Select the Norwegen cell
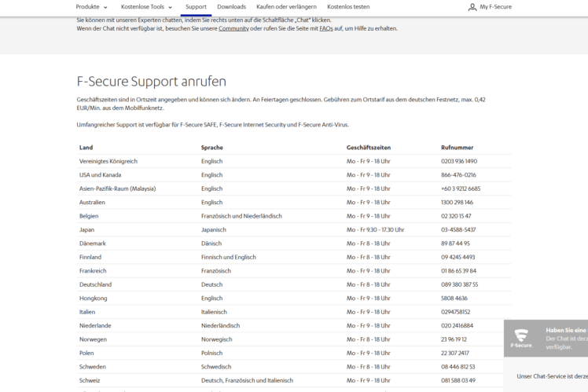This screenshot has width=588, height=392. click(93, 339)
